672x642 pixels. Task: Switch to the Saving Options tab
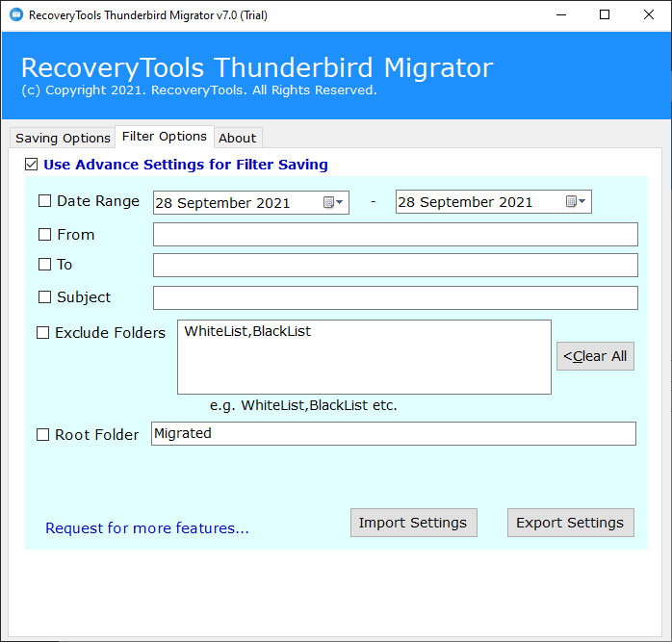[x=63, y=138]
